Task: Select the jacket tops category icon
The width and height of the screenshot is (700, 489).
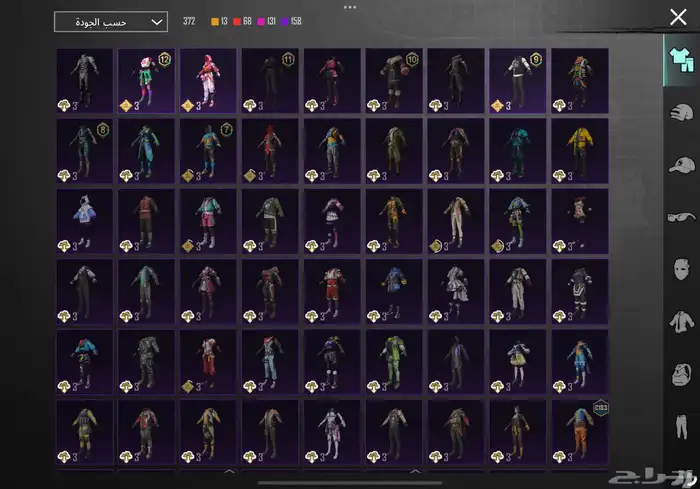Action: point(681,322)
